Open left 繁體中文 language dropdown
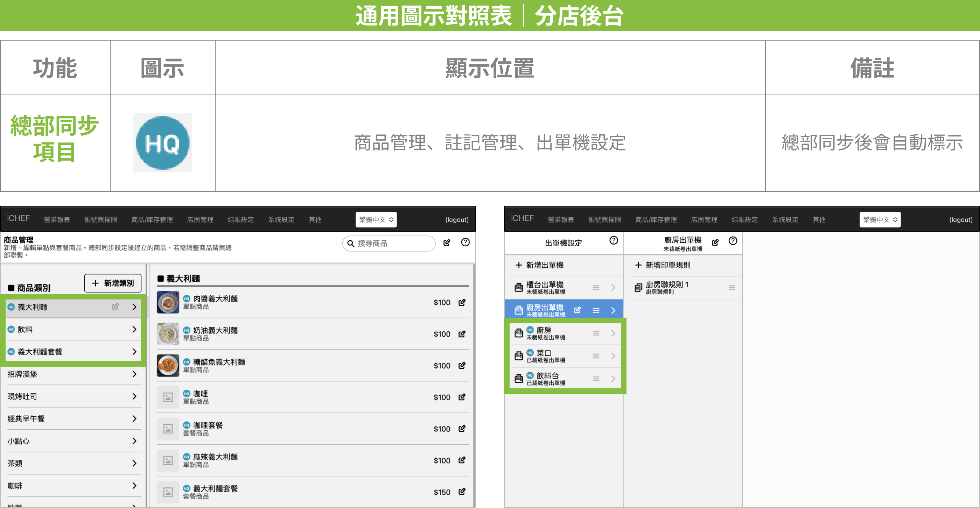Screen dimensions: 980x508 pyautogui.click(x=376, y=219)
